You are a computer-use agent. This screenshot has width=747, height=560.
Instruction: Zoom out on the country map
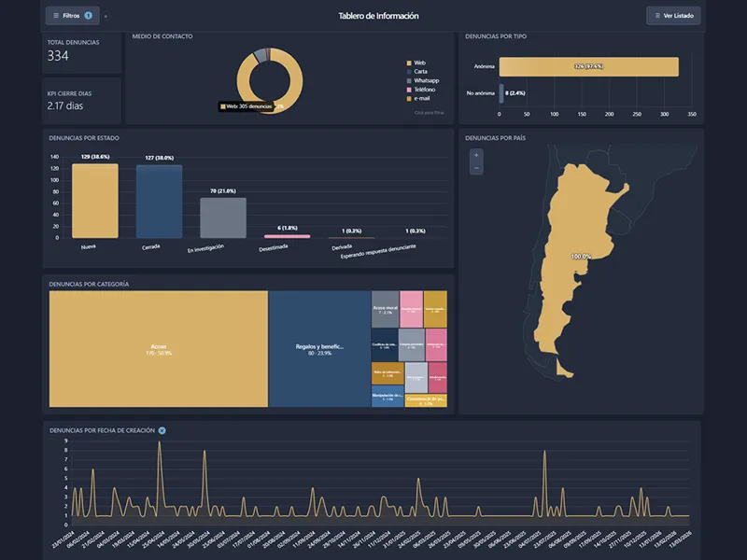476,168
